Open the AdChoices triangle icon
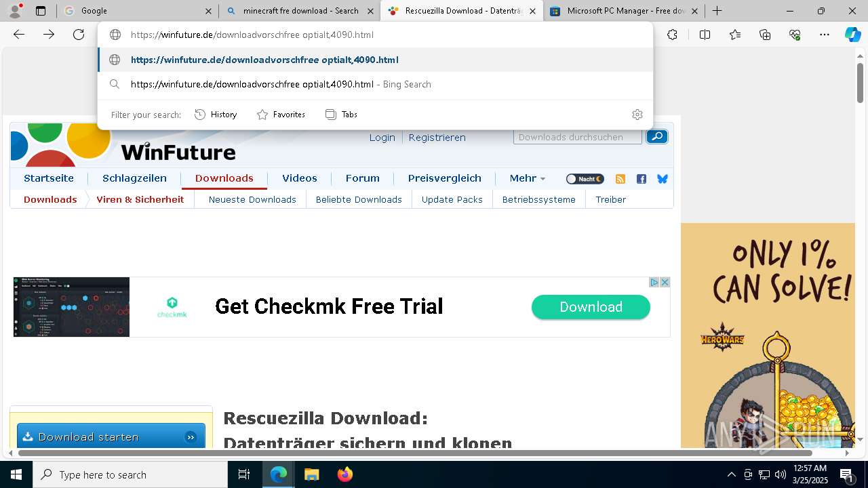The image size is (868, 488). (654, 282)
